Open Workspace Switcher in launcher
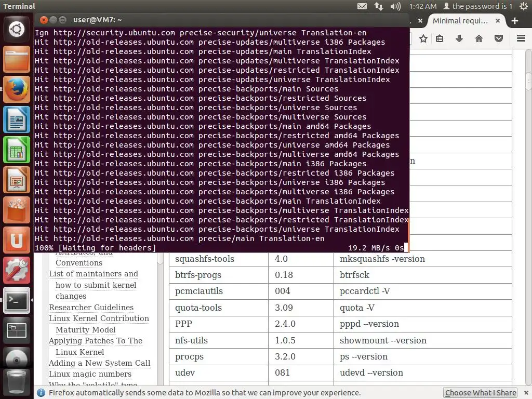 coord(16,331)
